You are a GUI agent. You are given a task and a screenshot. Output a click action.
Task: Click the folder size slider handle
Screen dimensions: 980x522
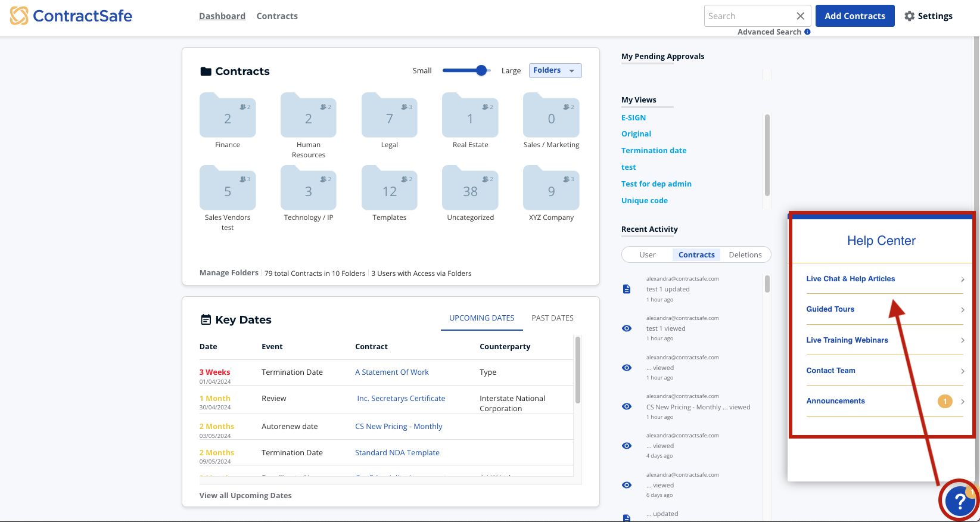tap(481, 70)
